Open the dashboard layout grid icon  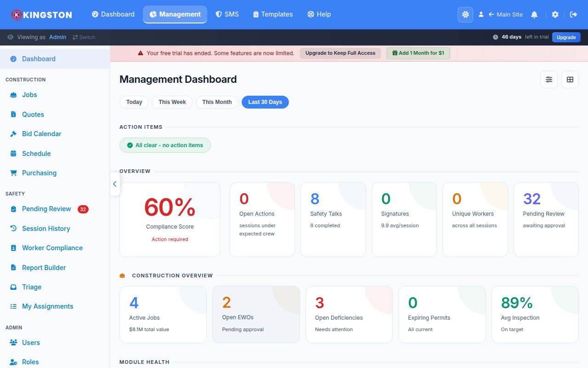570,80
